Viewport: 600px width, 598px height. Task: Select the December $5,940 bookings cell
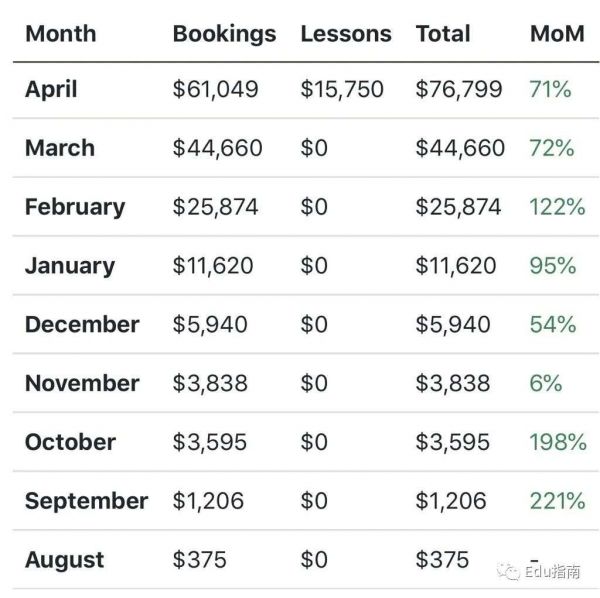pos(210,325)
